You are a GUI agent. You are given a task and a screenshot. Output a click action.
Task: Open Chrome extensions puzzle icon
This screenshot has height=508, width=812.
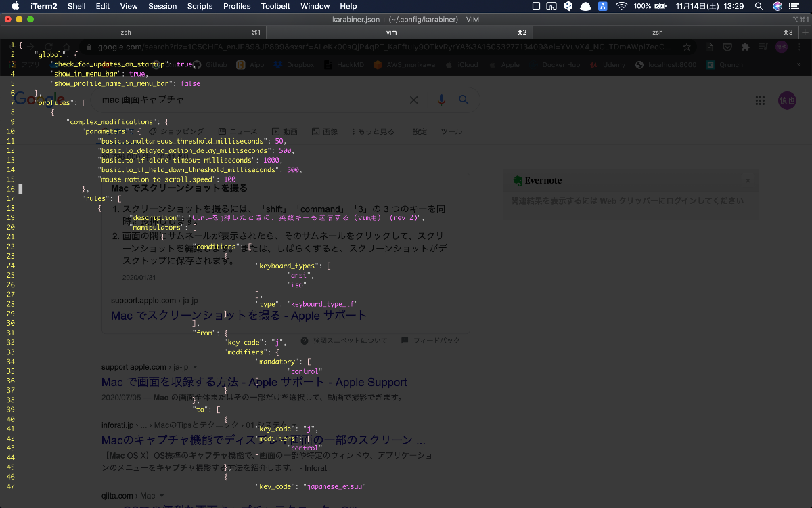(x=745, y=47)
